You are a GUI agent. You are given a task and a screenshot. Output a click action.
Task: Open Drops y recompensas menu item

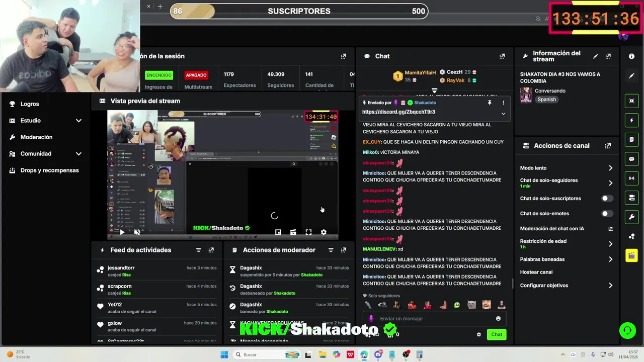coord(49,170)
